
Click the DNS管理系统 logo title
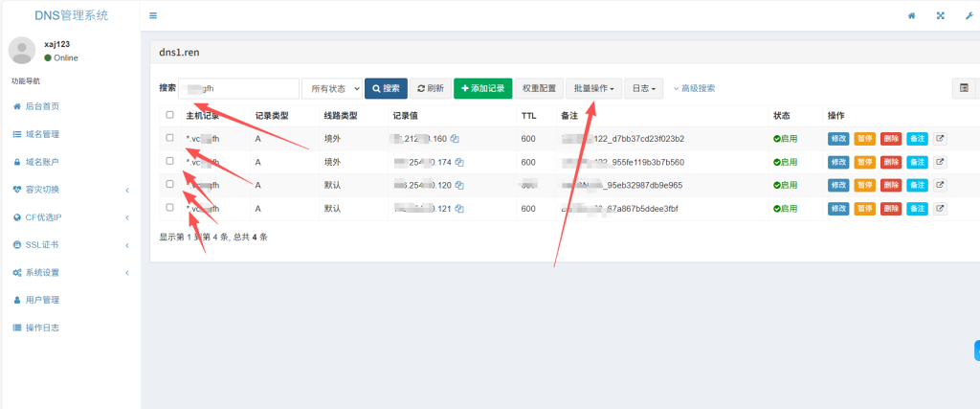point(71,15)
